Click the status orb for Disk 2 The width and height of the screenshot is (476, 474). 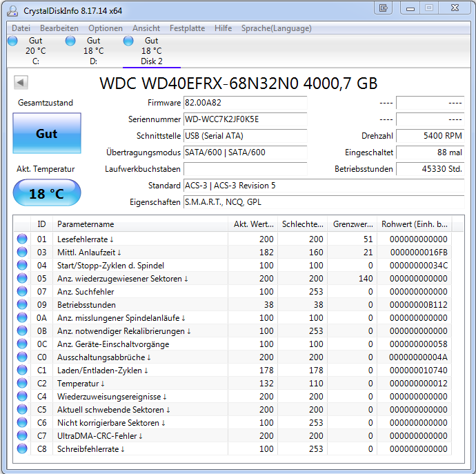tap(128, 41)
